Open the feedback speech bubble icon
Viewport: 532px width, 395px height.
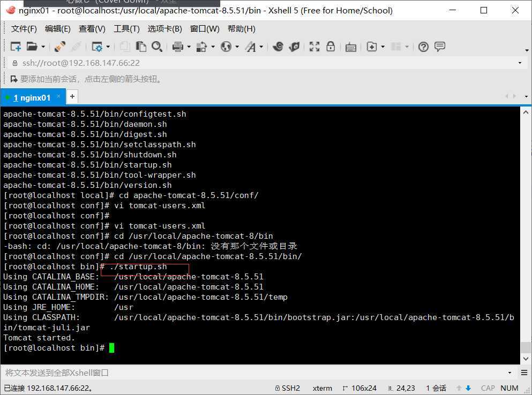(x=440, y=47)
